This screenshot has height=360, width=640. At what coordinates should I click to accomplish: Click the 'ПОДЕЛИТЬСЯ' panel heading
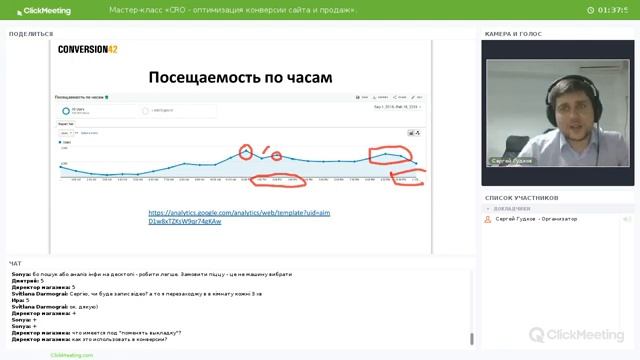(31, 34)
